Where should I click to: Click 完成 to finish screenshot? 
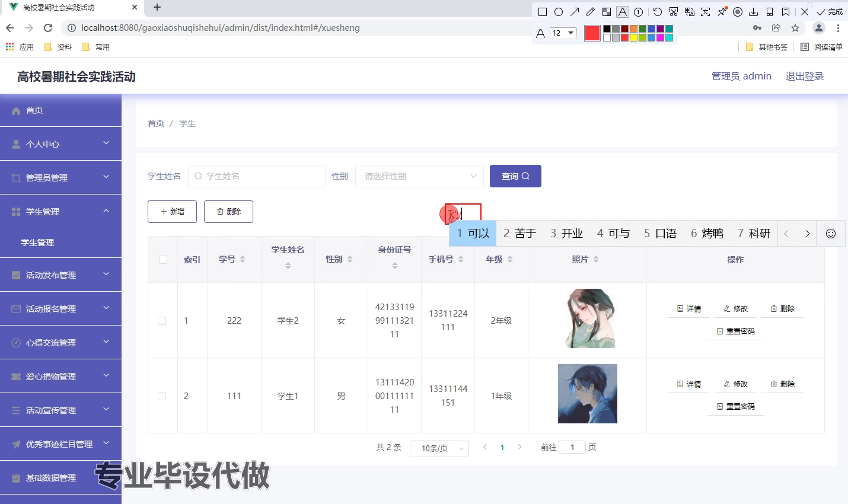830,12
